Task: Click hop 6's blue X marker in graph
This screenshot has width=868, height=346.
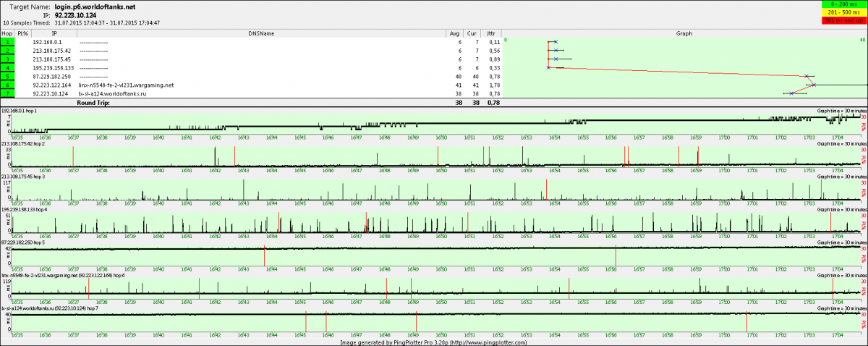Action: (814, 85)
